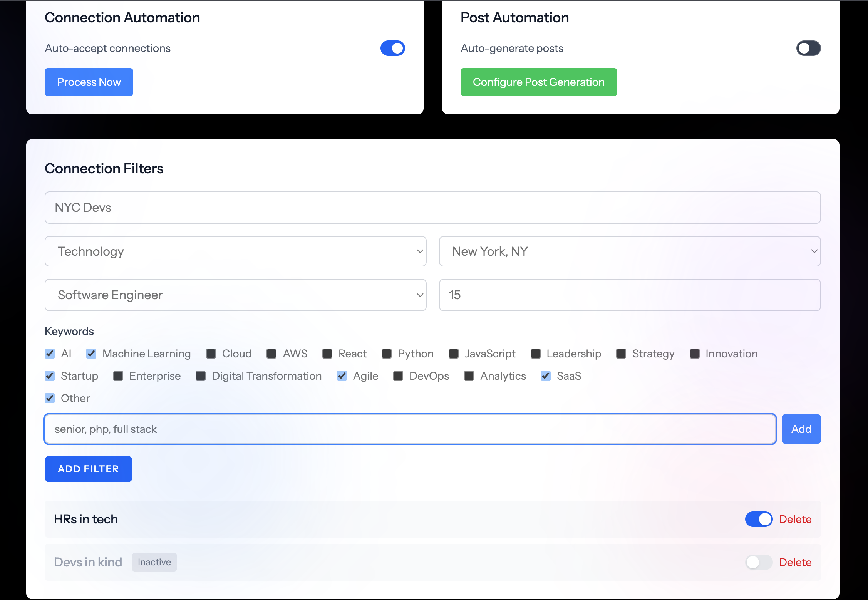Uncheck the AI keyword checkbox
868x600 pixels.
pos(50,354)
